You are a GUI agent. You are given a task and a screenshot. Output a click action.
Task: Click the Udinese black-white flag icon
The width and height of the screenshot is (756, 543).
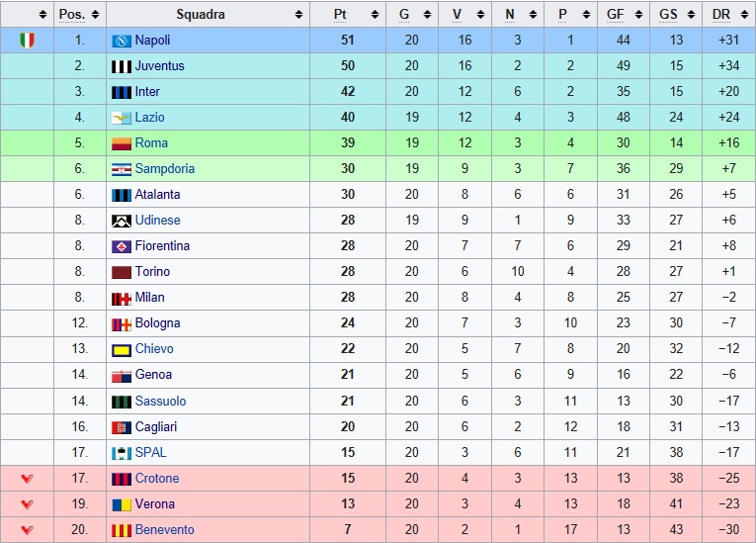click(x=122, y=222)
